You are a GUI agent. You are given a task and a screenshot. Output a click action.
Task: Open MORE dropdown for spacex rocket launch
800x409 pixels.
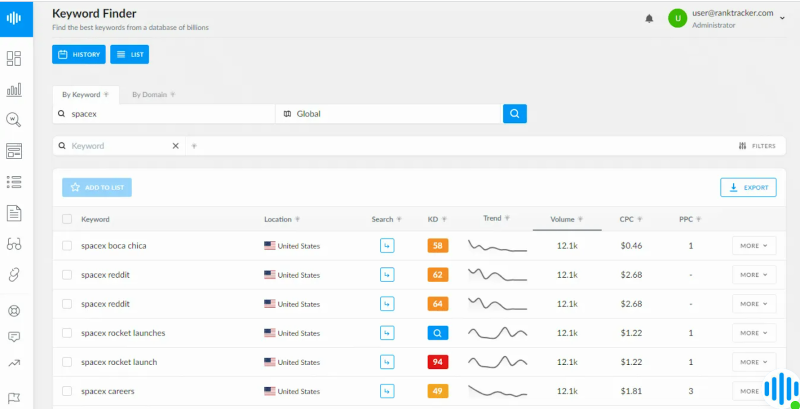pyautogui.click(x=754, y=362)
